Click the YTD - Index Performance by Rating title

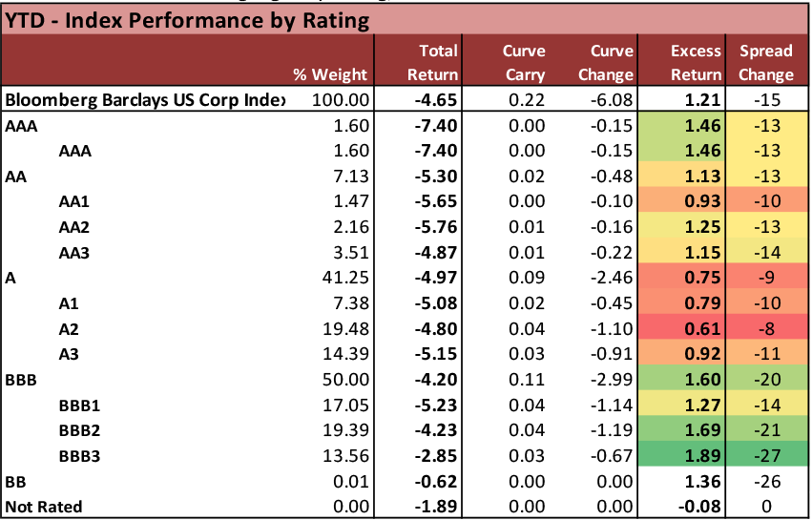(187, 20)
